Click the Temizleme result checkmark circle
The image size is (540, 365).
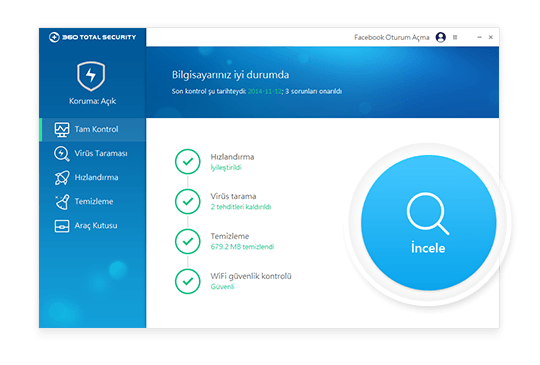188,241
